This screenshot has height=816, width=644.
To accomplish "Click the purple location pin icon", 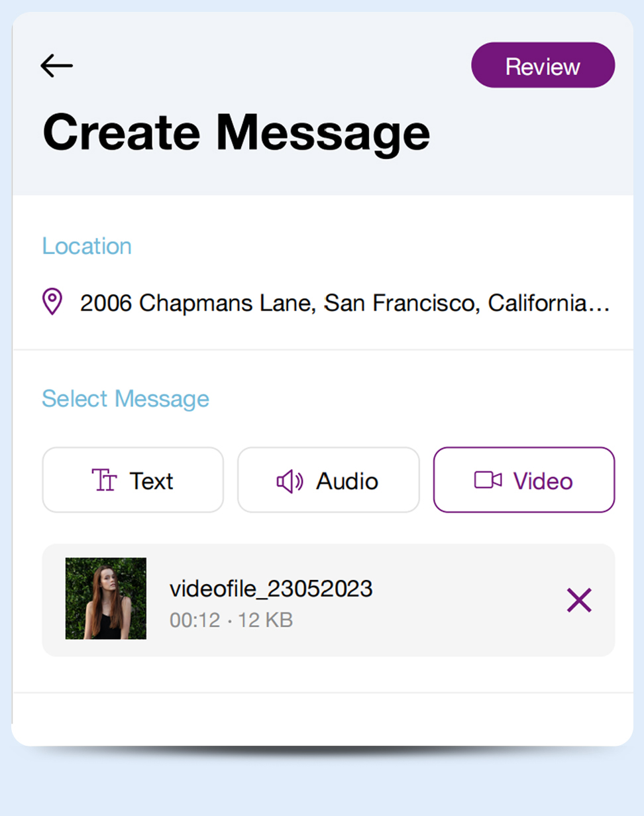I will coord(52,302).
